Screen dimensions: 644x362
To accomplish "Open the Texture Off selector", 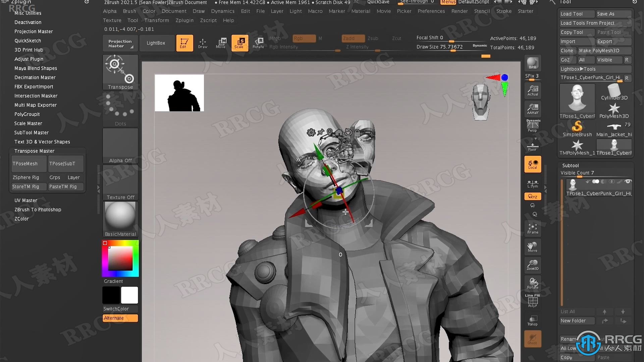I will (120, 183).
